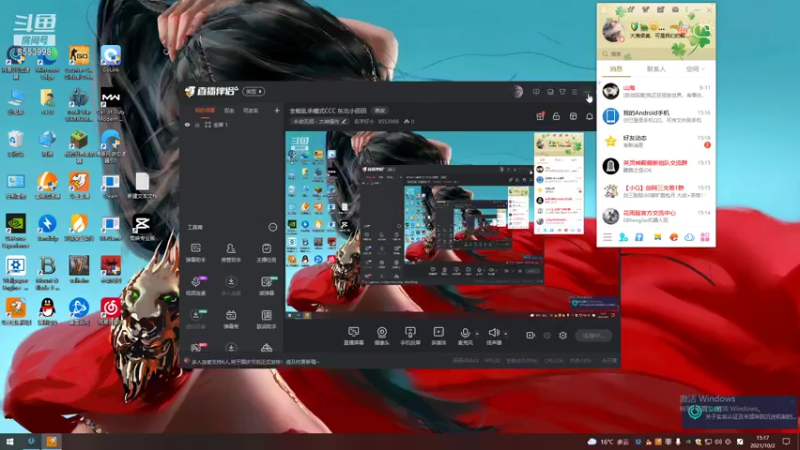Open skin shirt icon in streaming app
This screenshot has height=450, width=800.
pyautogui.click(x=562, y=92)
